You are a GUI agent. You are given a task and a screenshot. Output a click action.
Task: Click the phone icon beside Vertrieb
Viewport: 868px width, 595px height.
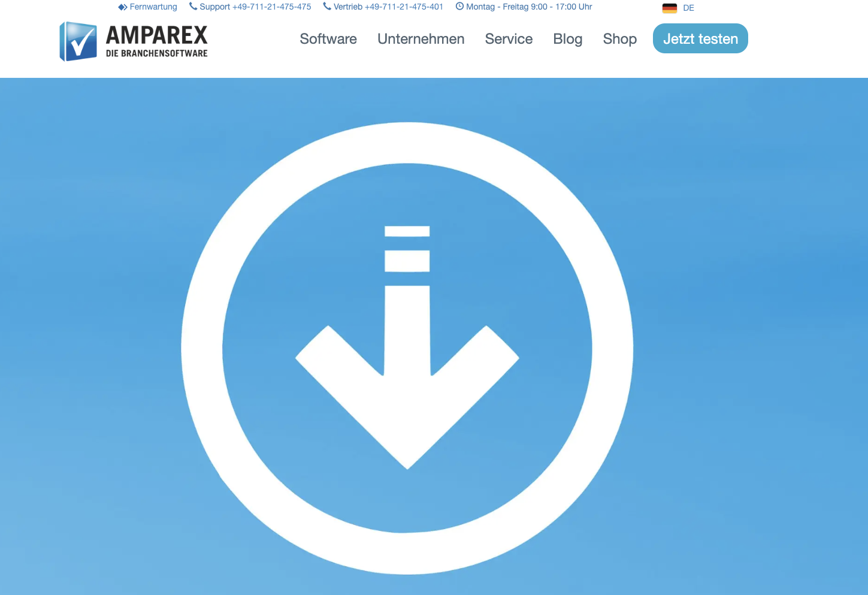point(327,7)
